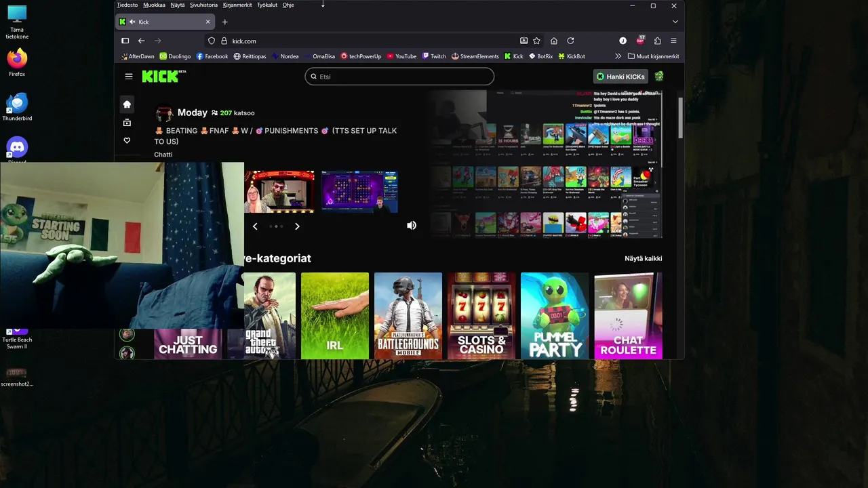This screenshot has width=868, height=488.
Task: Open the techPowerUp bookmark
Action: tap(361, 56)
